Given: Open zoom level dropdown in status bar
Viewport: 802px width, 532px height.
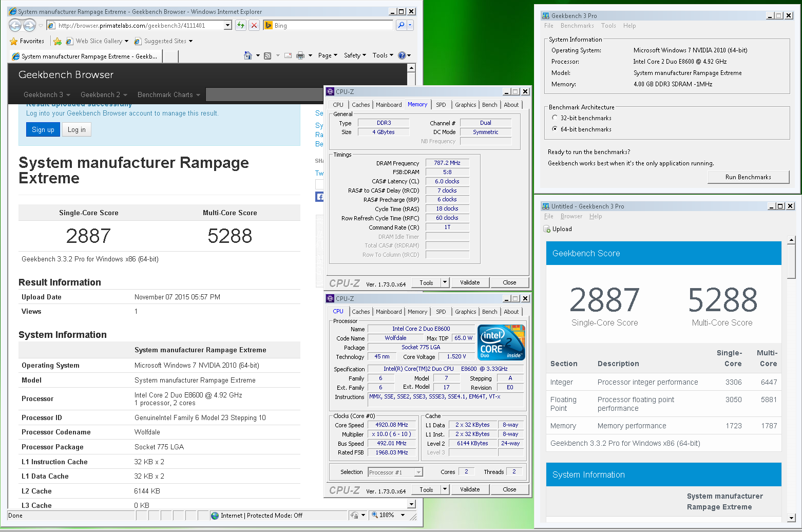Looking at the screenshot, I should click(403, 515).
